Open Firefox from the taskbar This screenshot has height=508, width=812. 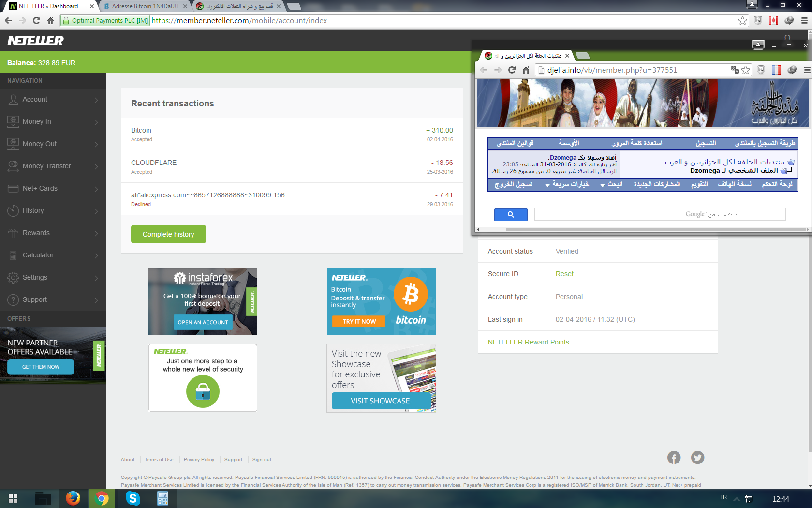click(73, 498)
